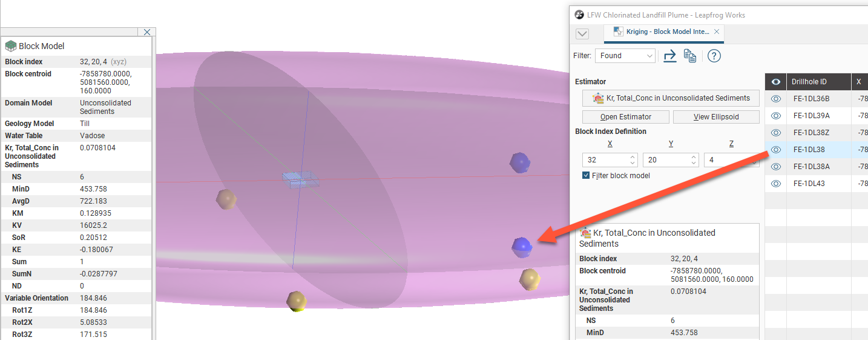Expand the tab list dropdown arrow

[x=582, y=34]
